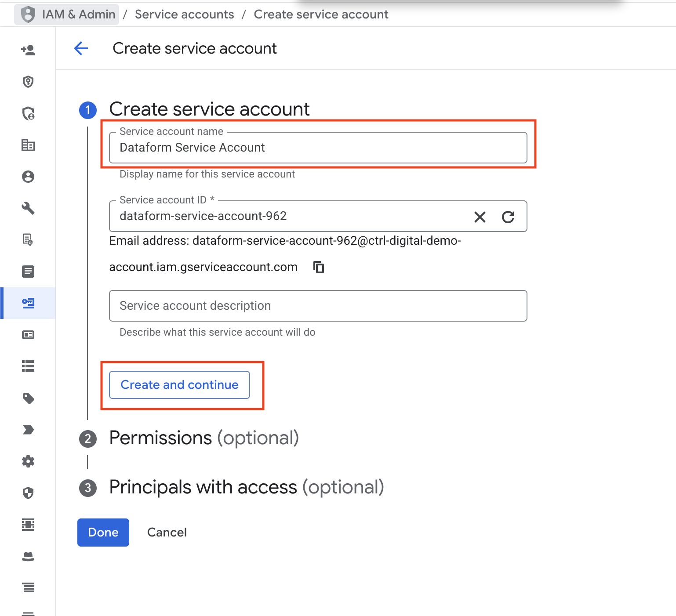
Task: Open the Service accounts sidebar icon
Action: tap(28, 303)
